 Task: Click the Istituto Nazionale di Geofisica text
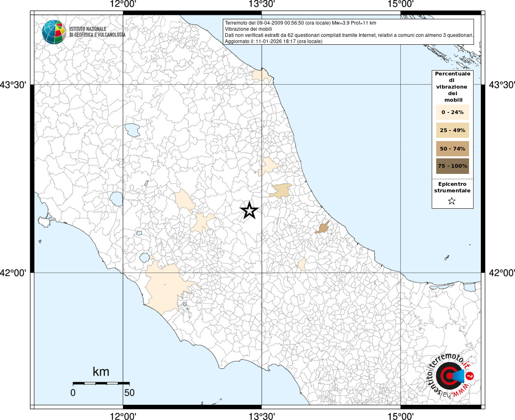tap(97, 32)
